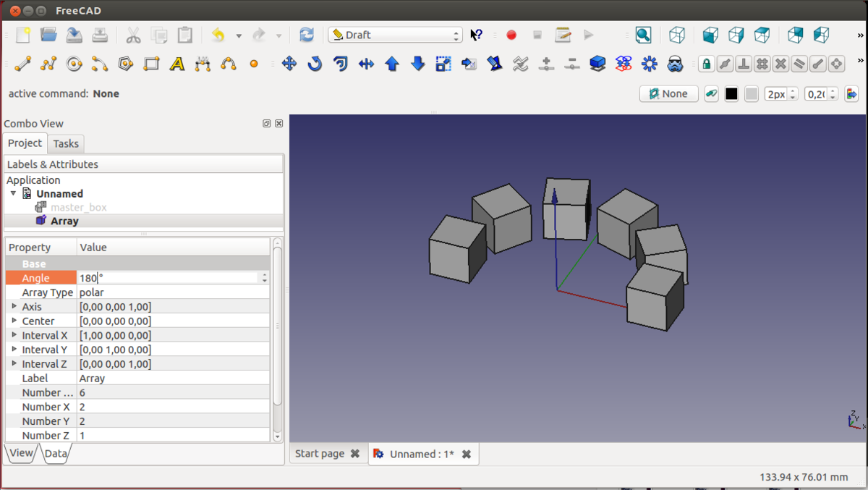Screen dimensions: 868x490
Task: Open the Start page tab
Action: coord(319,454)
